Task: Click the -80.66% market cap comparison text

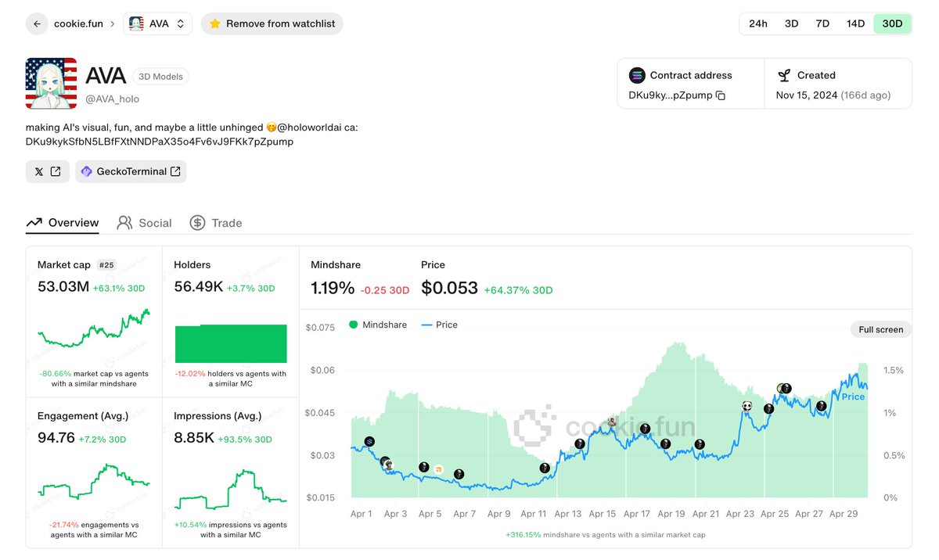Action: [x=94, y=379]
